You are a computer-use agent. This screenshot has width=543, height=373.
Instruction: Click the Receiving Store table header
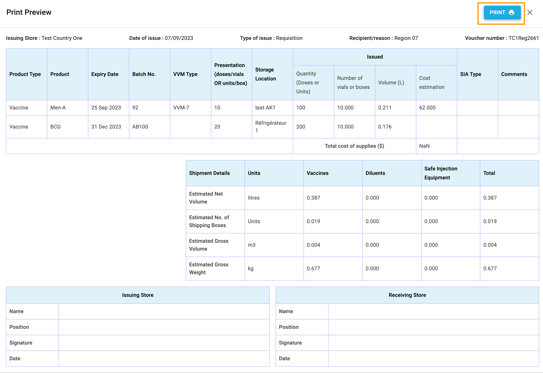407,295
